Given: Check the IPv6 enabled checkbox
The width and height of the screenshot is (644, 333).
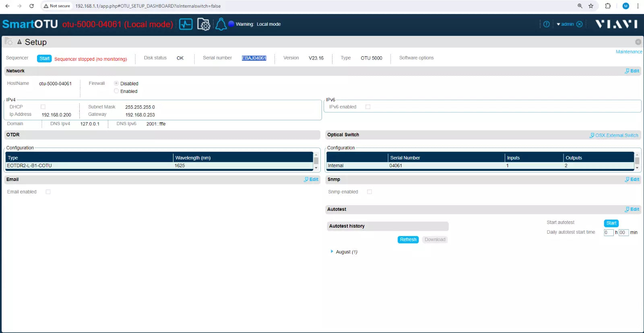Looking at the screenshot, I should tap(368, 107).
